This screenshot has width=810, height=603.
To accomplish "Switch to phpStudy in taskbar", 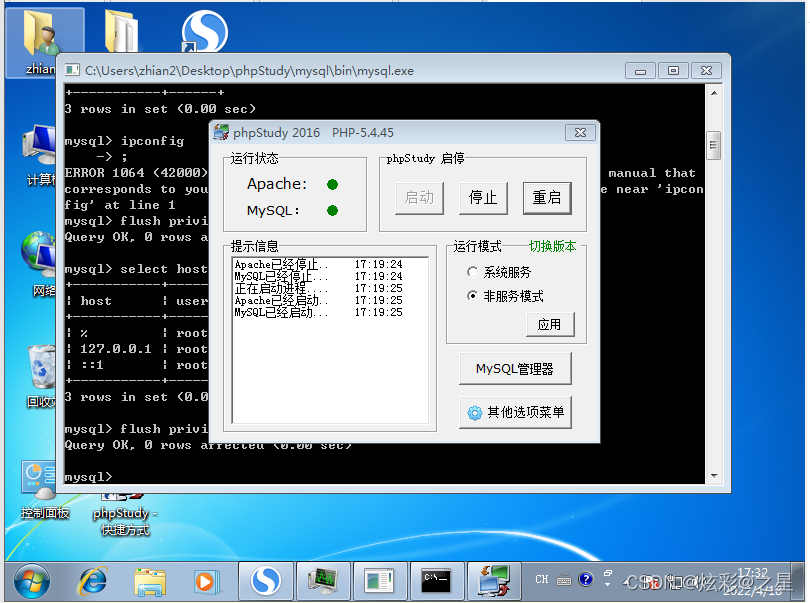I will [494, 581].
